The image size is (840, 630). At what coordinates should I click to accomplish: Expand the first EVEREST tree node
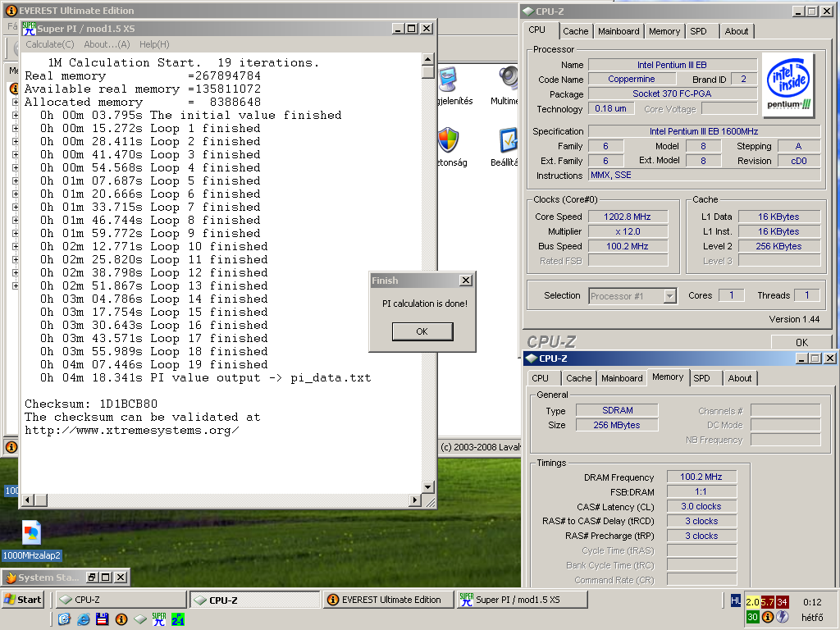tap(16, 102)
